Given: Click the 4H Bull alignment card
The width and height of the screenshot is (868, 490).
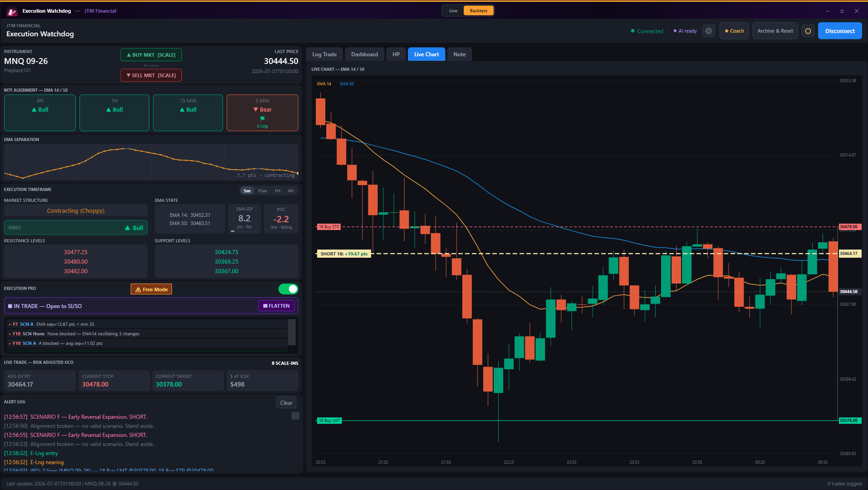Looking at the screenshot, I should 40,113.
